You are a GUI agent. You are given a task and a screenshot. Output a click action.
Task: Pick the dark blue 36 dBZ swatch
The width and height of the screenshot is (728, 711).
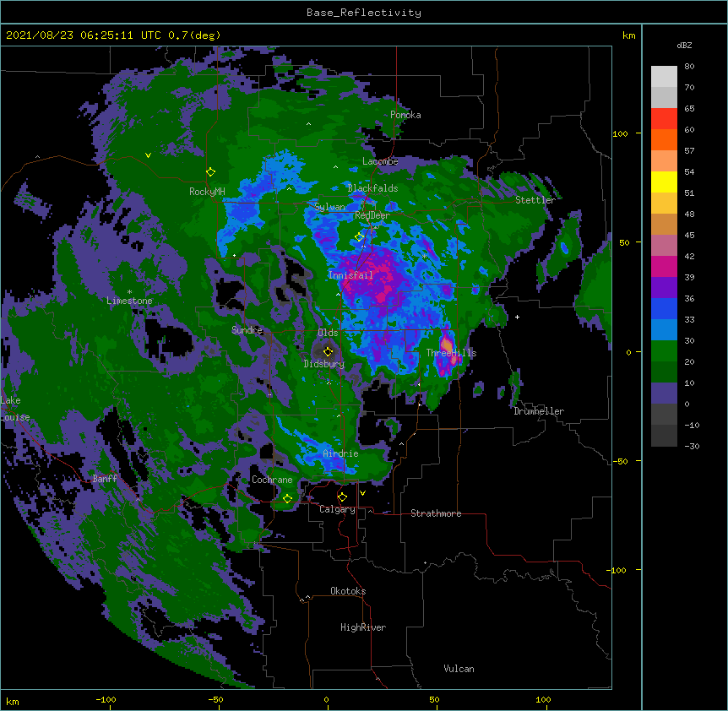point(664,308)
